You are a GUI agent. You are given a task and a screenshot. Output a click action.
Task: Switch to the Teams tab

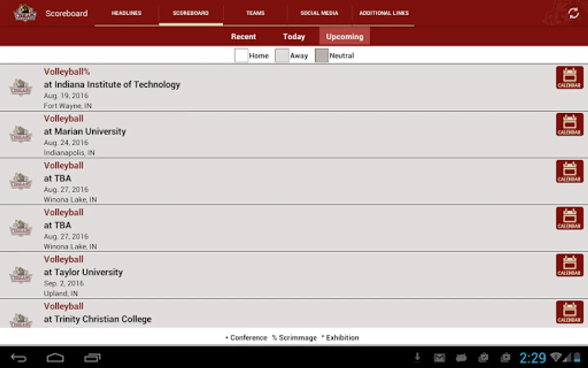(255, 13)
